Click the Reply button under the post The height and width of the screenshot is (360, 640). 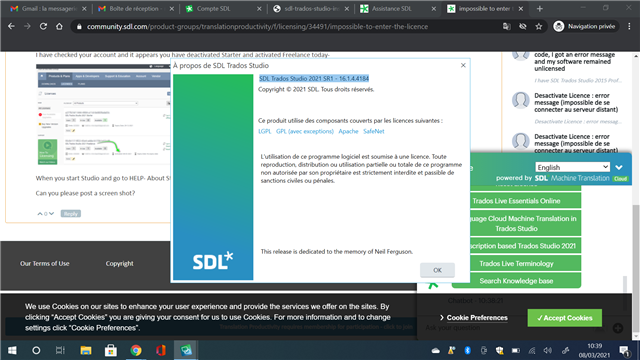(x=71, y=214)
